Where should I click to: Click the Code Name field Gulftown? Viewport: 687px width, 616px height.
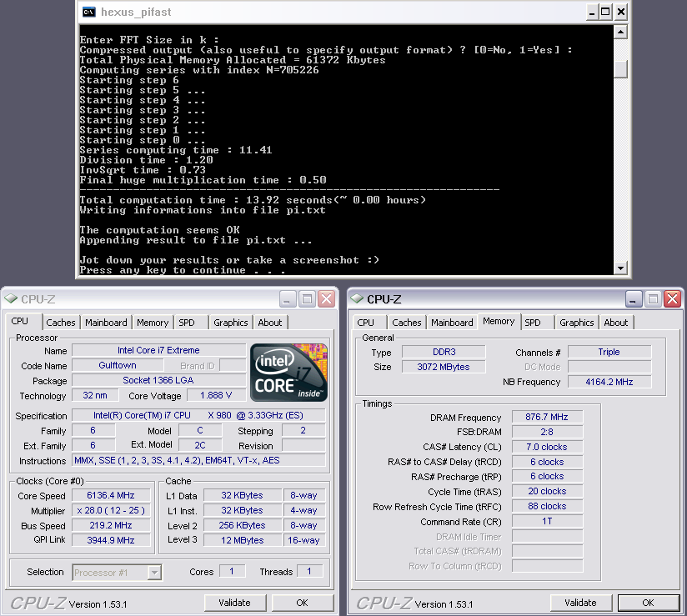(118, 365)
